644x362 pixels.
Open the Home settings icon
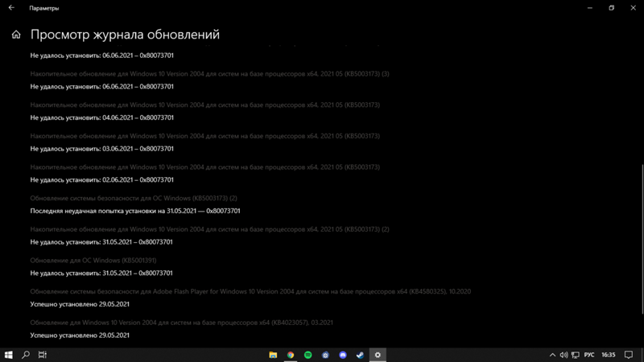point(16,35)
